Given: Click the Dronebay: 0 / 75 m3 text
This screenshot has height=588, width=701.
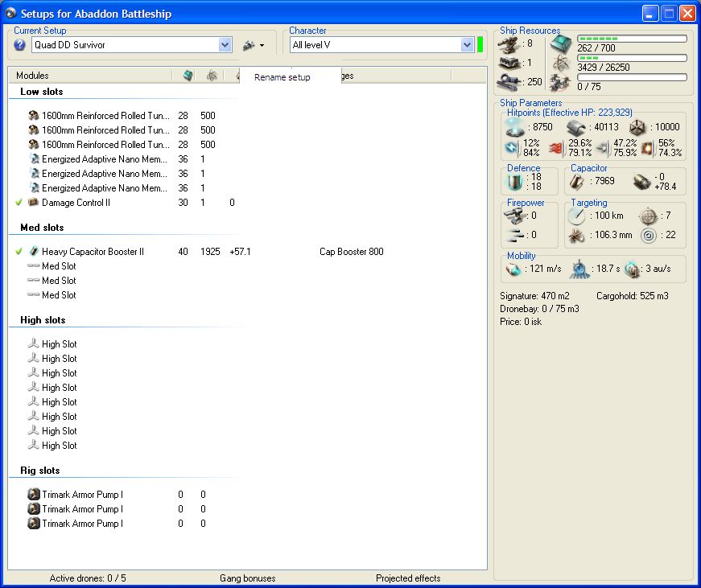Looking at the screenshot, I should pos(539,309).
